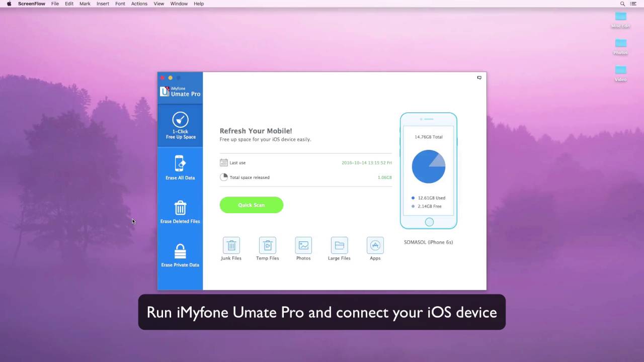This screenshot has height=362, width=644.
Task: Click the 'SOMASOL (iPhone 6s)' device name
Action: (429, 242)
